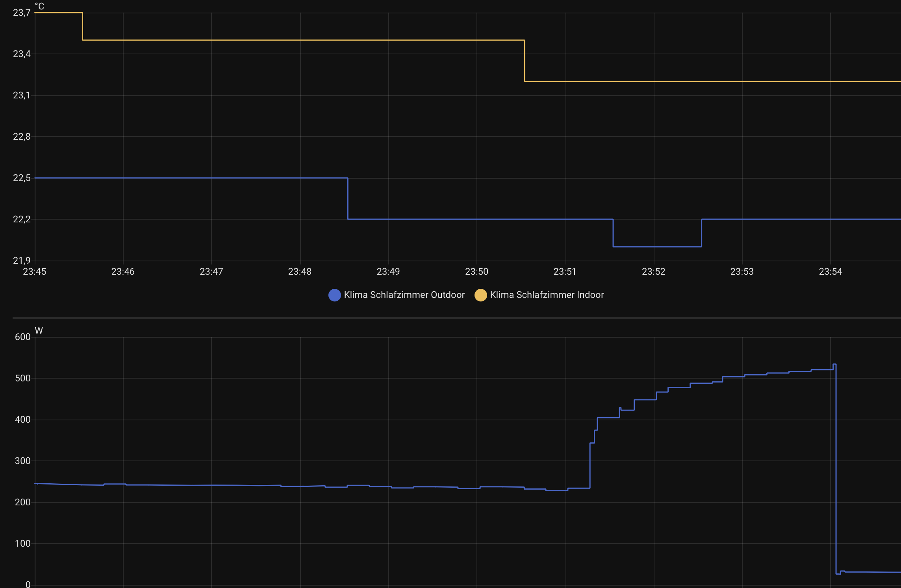This screenshot has height=588, width=901.
Task: Toggle Klima Schlafzimmer Outdoor legend entry
Action: pos(397,295)
